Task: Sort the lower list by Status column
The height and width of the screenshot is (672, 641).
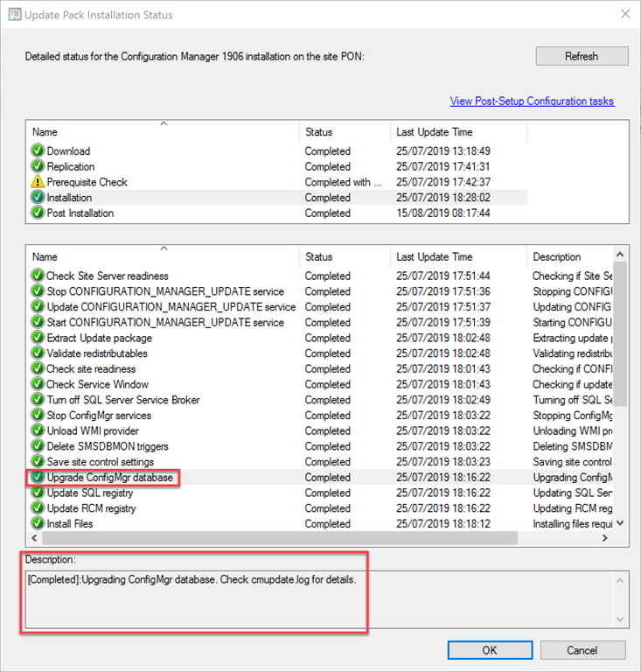Action: (344, 257)
